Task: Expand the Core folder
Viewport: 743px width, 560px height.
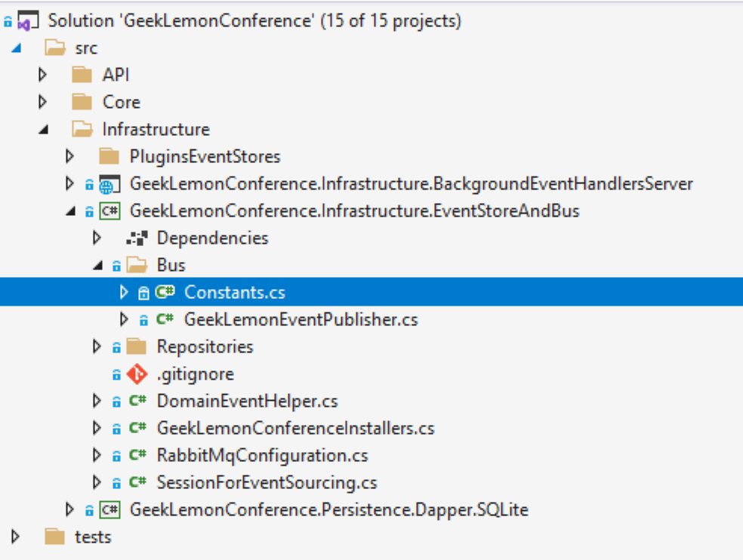Action: [42, 102]
